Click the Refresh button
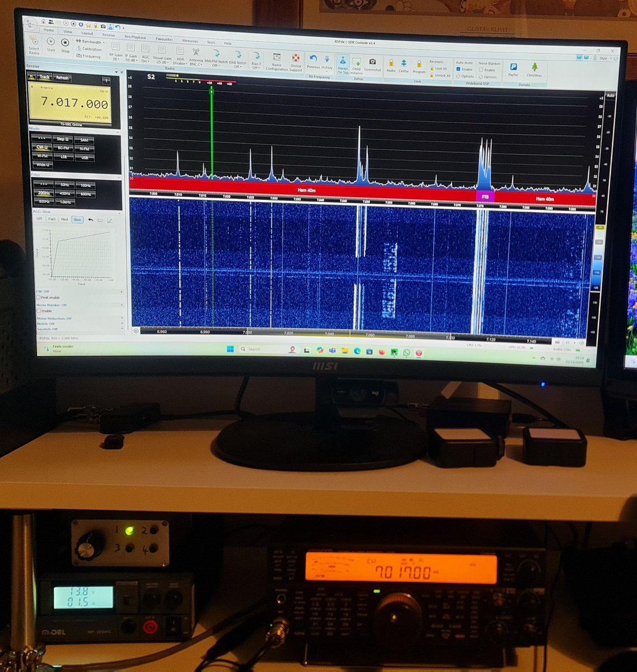This screenshot has width=637, height=672. coord(62,78)
